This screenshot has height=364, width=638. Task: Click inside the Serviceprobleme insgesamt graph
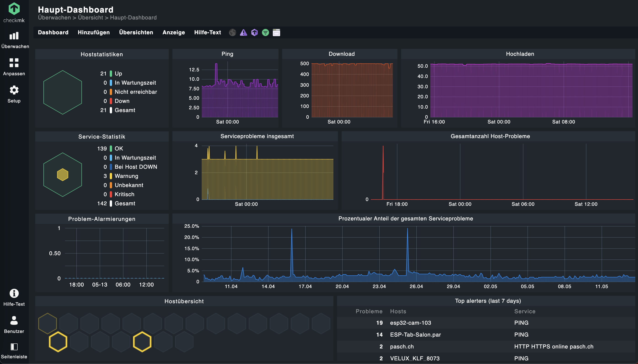(x=268, y=172)
